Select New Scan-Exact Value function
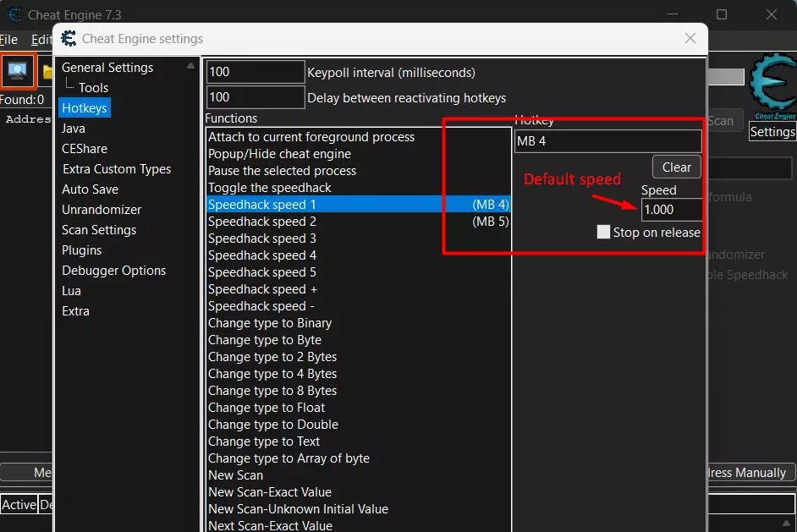This screenshot has width=797, height=532. point(359,492)
